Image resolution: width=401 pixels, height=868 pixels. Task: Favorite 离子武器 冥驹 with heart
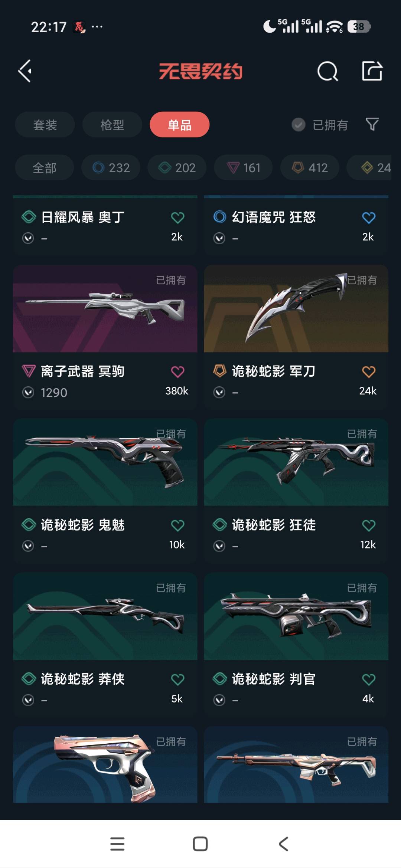[x=177, y=371]
